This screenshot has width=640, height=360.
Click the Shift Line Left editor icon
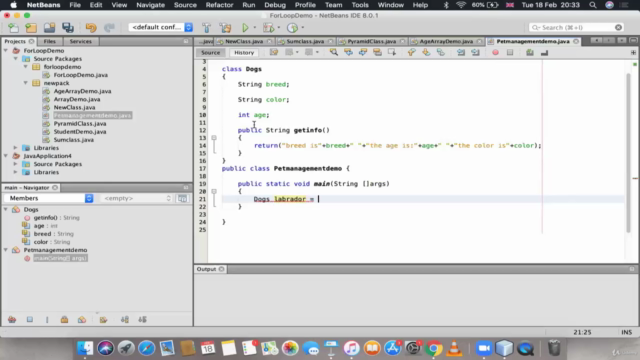(461, 52)
